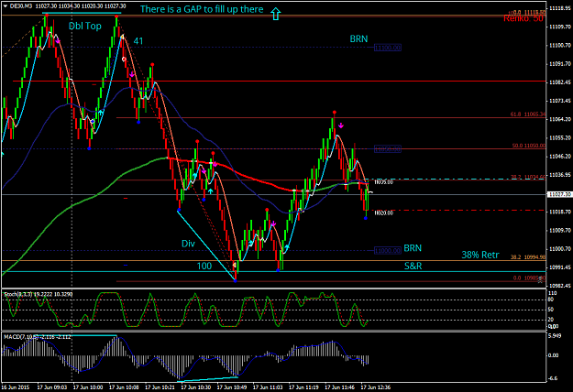
Task: Select the 'Dbl Top' chart label
Action: [x=84, y=26]
